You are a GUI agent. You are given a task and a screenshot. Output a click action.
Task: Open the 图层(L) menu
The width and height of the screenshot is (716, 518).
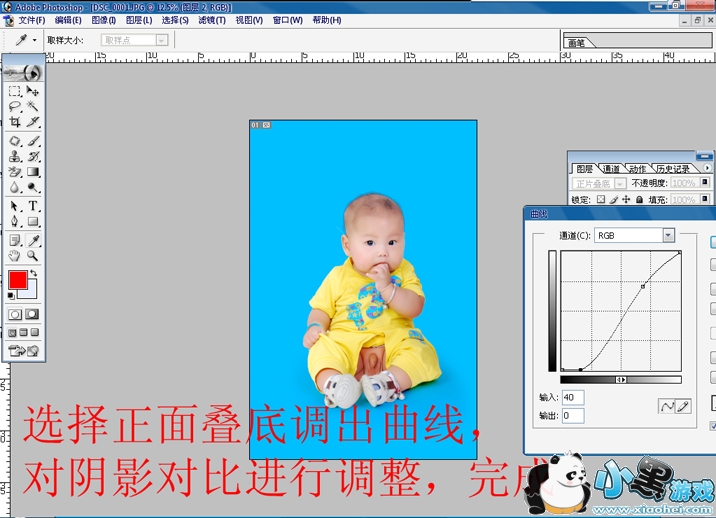[139, 20]
